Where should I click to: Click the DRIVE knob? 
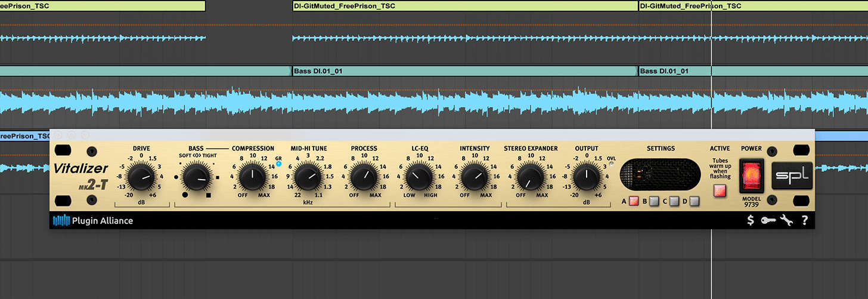pyautogui.click(x=141, y=177)
